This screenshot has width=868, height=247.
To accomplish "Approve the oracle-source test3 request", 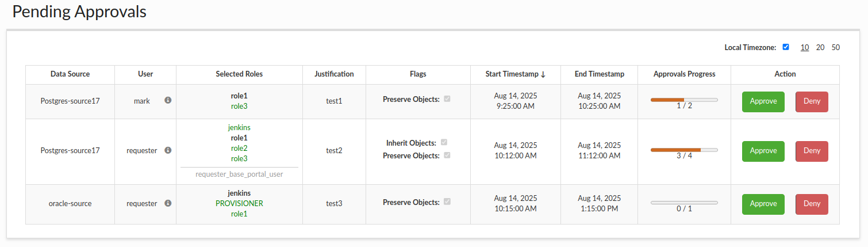I will point(763,204).
